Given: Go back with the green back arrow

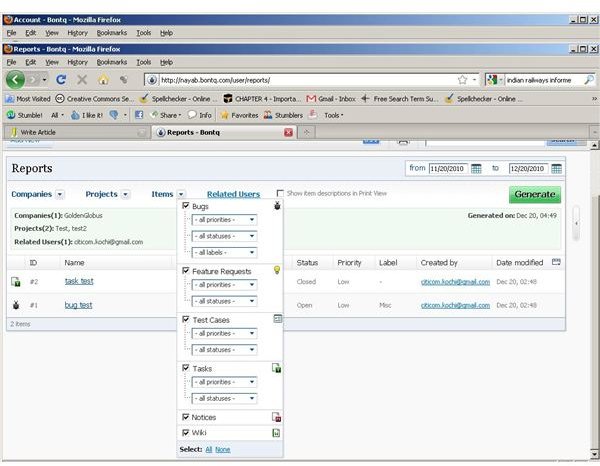Looking at the screenshot, I should tap(15, 80).
